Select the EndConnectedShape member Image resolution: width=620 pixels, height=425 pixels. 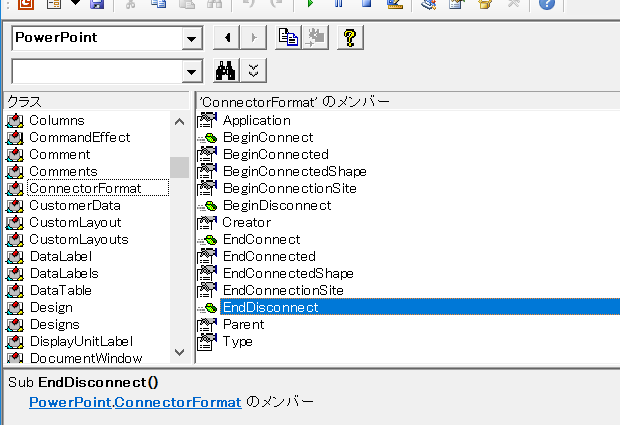[x=288, y=274]
